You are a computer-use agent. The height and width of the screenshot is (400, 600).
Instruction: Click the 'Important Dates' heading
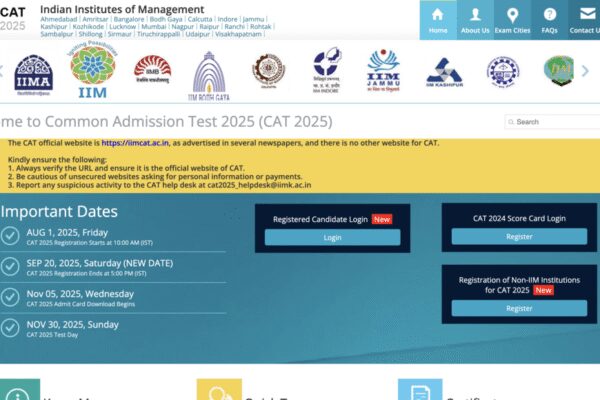59,211
